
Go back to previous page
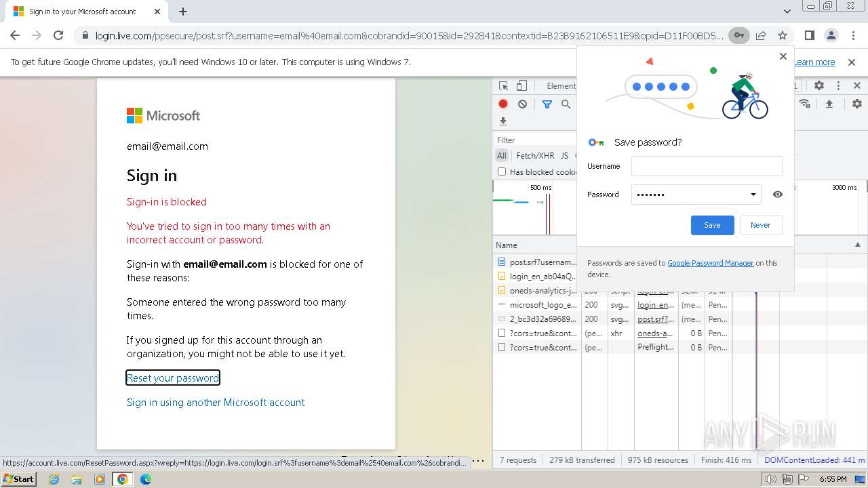coord(15,35)
